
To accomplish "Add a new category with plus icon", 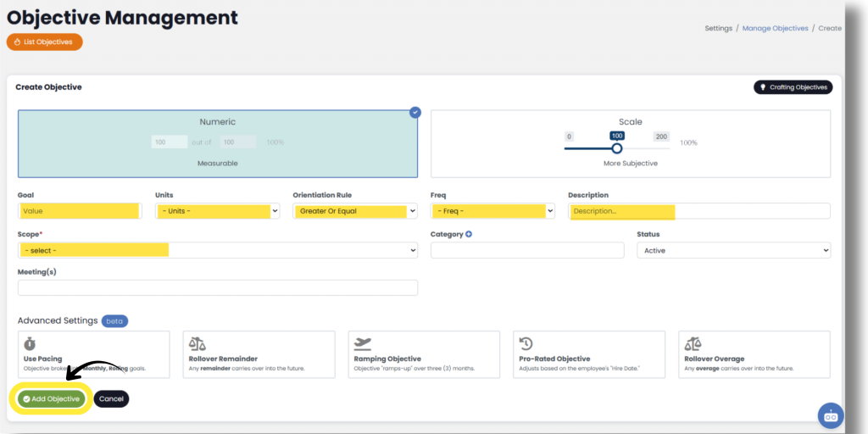I will tap(469, 234).
